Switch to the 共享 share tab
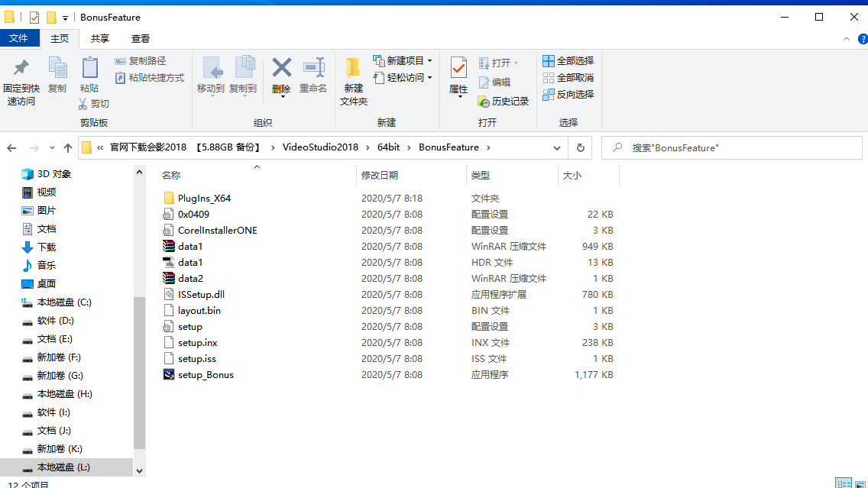 tap(99, 39)
